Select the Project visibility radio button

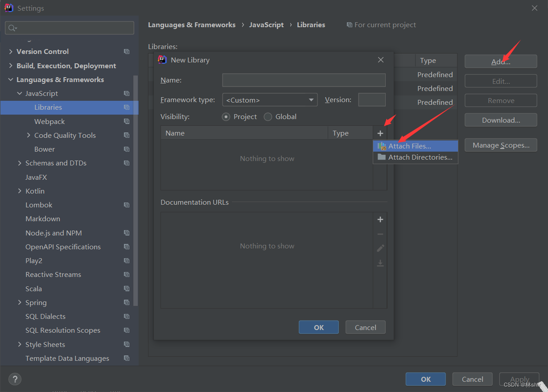[x=226, y=117]
